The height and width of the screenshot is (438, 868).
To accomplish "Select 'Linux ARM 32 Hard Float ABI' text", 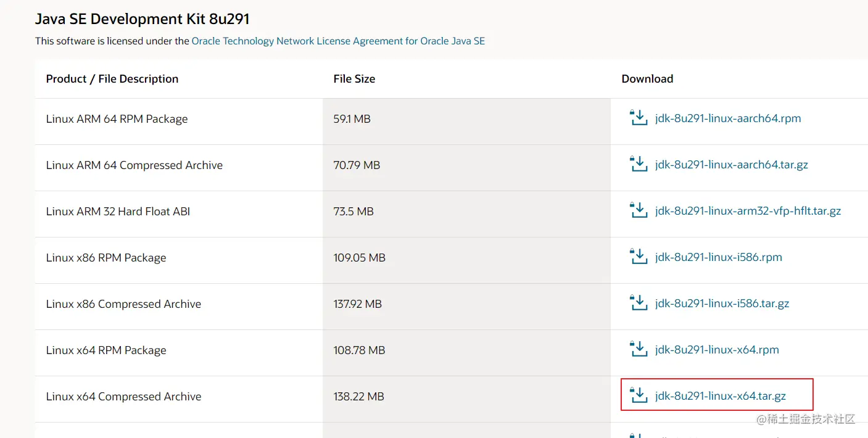I will (x=118, y=212).
